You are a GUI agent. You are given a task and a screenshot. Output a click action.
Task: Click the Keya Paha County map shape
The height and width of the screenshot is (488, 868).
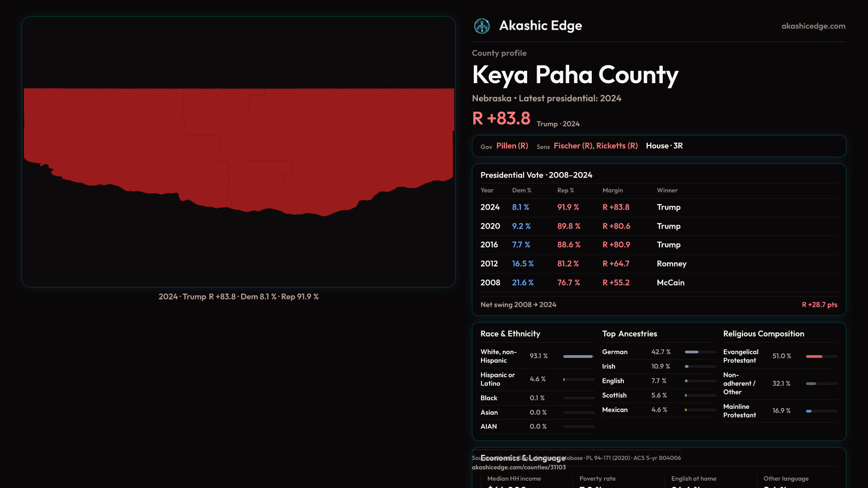pyautogui.click(x=239, y=145)
